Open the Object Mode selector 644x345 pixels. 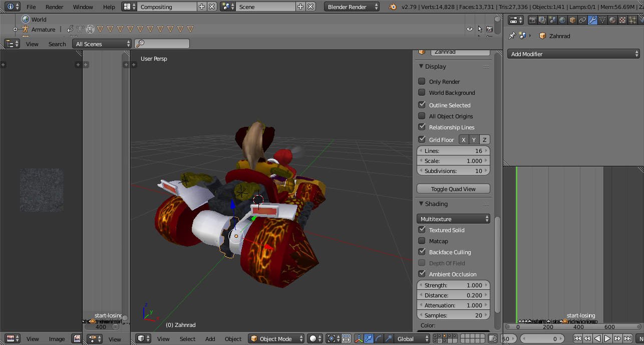tap(276, 339)
